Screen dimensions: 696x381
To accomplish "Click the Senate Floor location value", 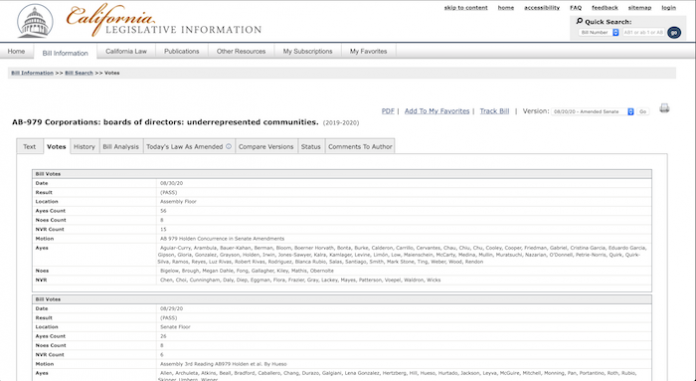I will coord(175,327).
